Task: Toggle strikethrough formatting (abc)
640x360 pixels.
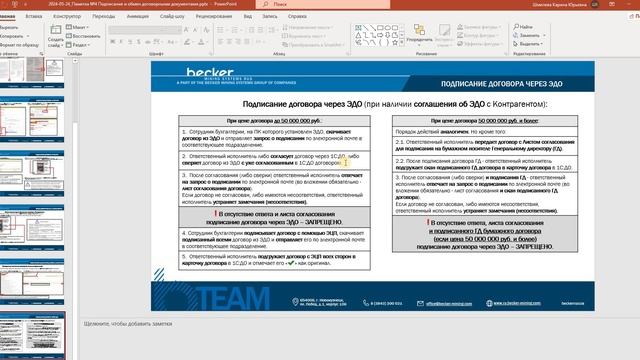Action: coord(148,42)
